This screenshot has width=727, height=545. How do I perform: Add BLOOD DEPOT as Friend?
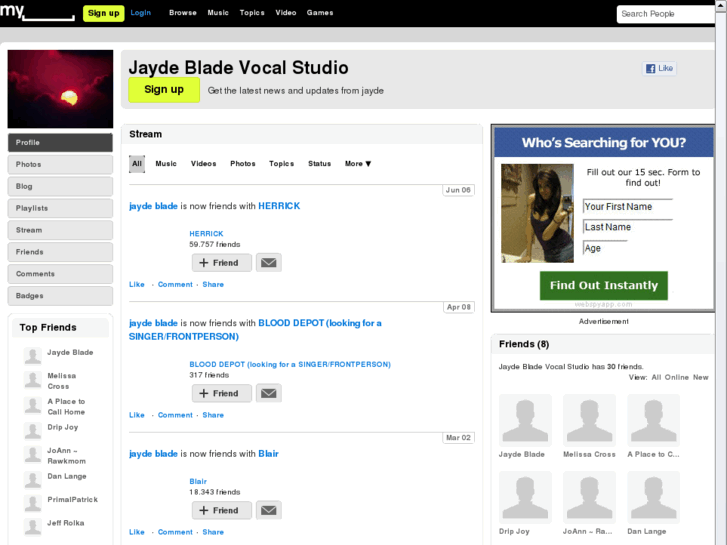(x=222, y=393)
